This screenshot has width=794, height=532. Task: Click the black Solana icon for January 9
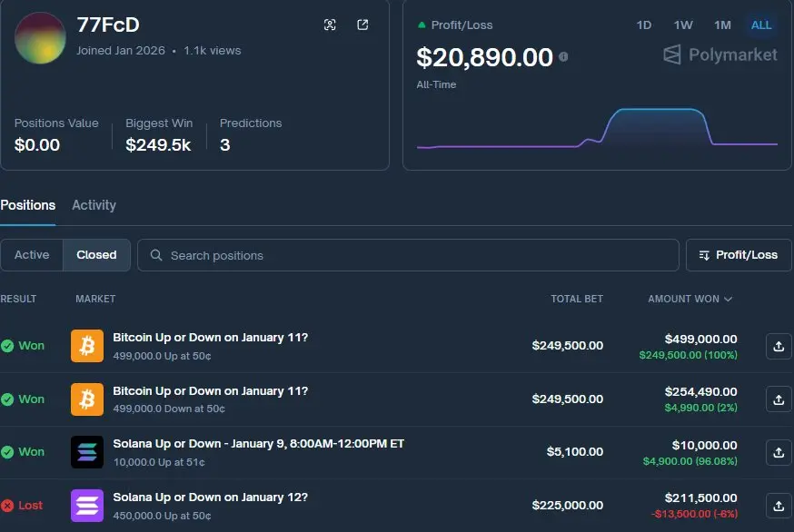click(x=87, y=452)
